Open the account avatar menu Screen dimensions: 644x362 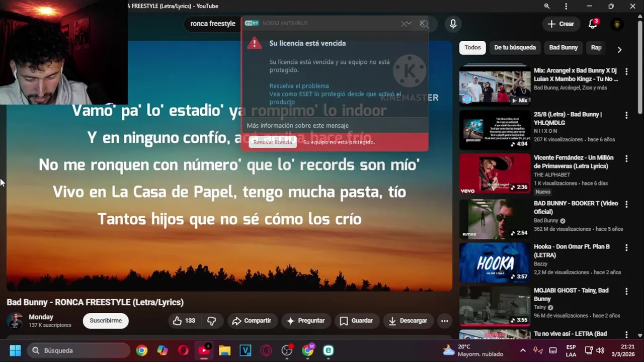617,24
